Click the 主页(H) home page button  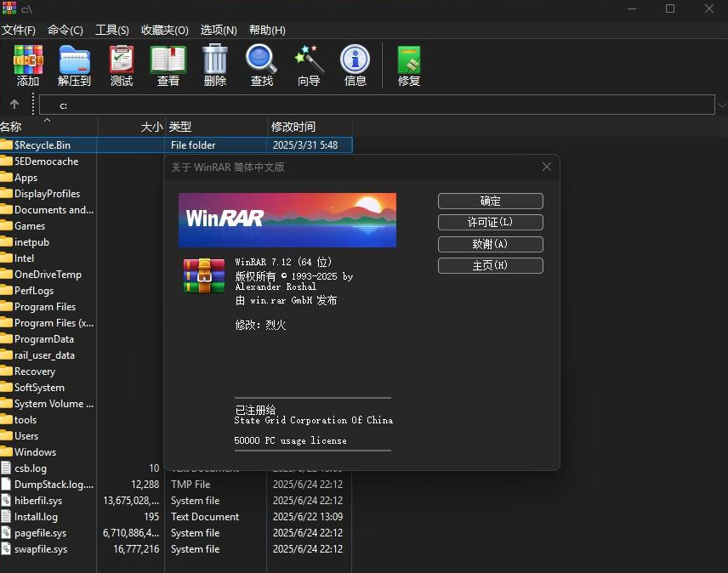[490, 265]
